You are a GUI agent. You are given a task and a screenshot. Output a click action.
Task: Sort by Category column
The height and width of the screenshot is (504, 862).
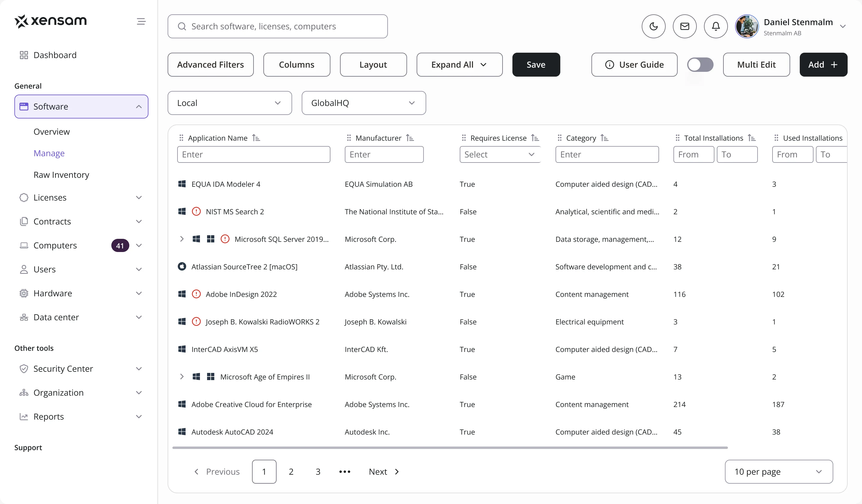coord(604,138)
